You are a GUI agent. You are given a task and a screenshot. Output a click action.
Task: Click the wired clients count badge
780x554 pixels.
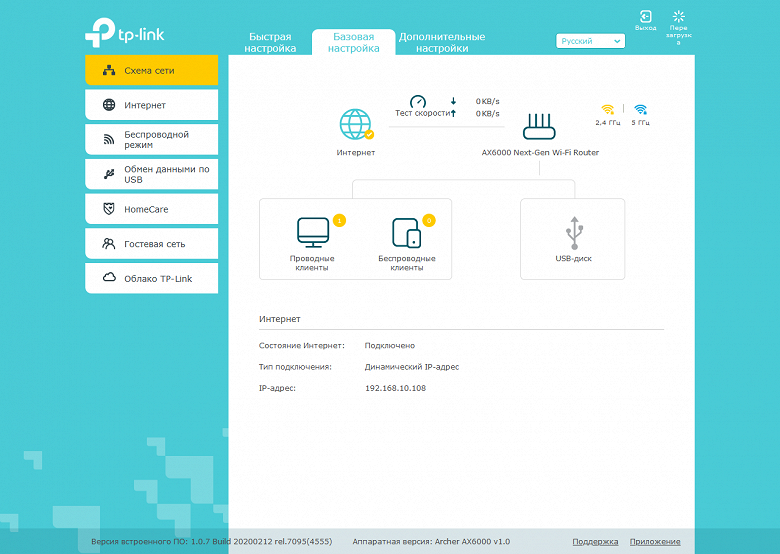tap(339, 220)
